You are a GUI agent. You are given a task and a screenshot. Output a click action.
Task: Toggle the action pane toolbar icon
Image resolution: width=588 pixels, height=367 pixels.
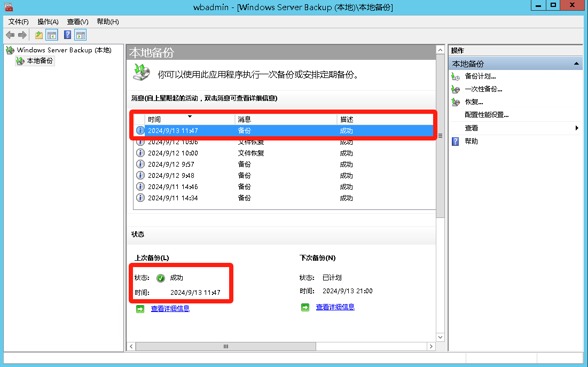(x=81, y=35)
